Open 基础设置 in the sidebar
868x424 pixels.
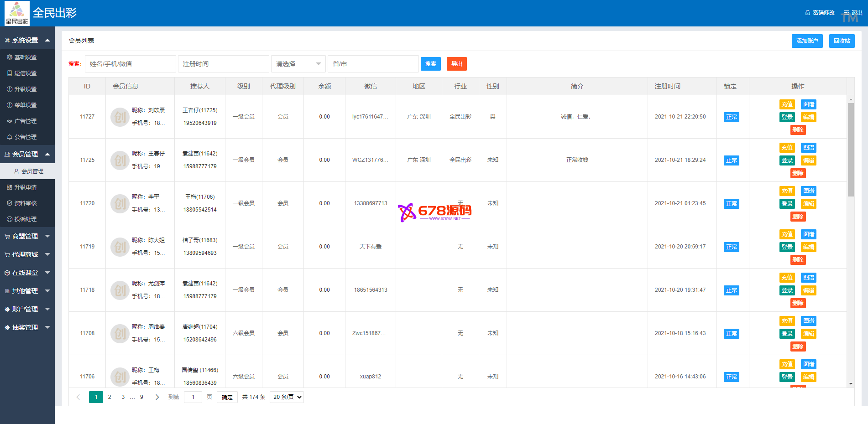pyautogui.click(x=25, y=57)
